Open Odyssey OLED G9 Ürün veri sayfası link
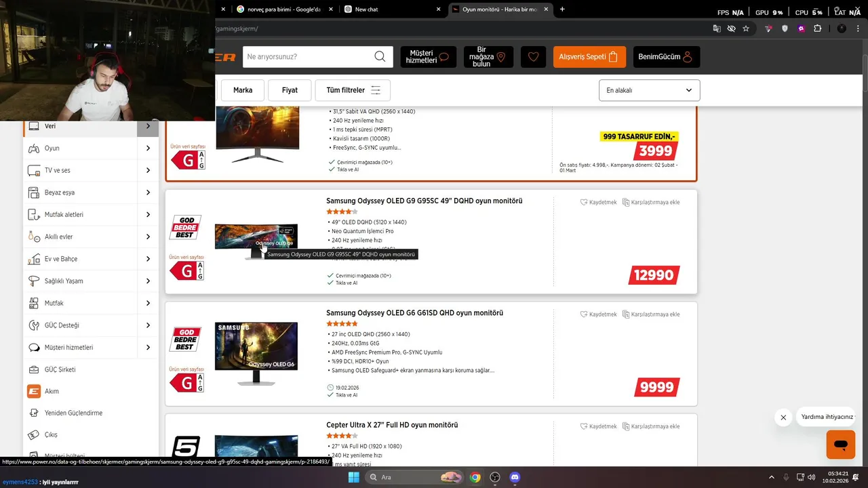The image size is (868, 488). (x=186, y=258)
